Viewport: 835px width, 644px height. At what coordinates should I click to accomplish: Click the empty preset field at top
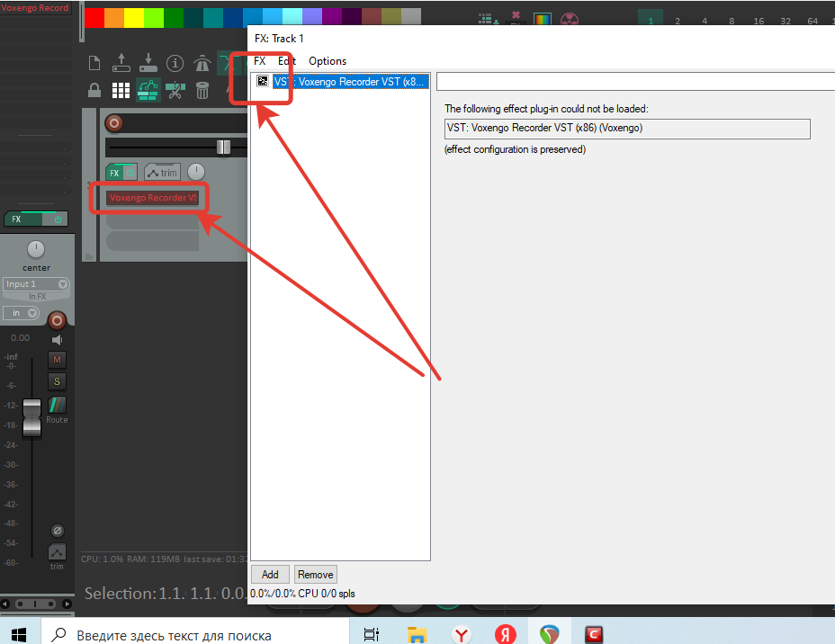coord(635,82)
